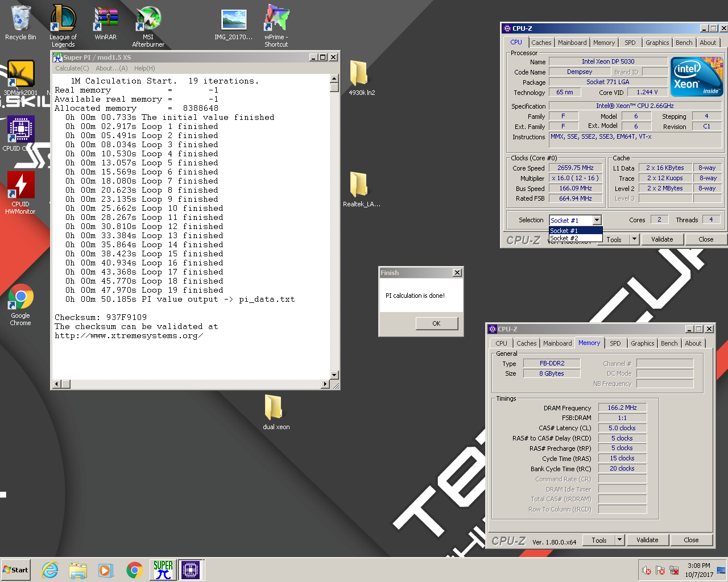Viewport: 728px width, 582px height.
Task: Click the Chrome taskbar icon
Action: pos(134,570)
